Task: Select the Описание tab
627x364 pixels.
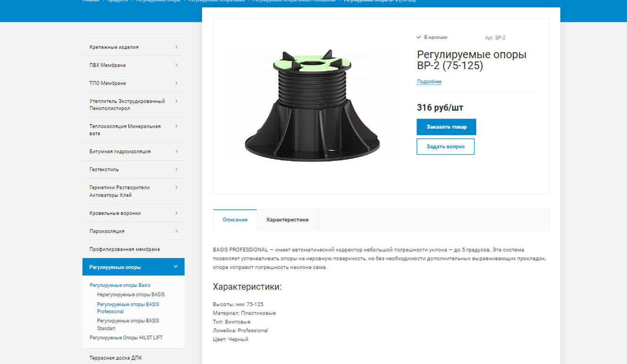Action: 235,220
